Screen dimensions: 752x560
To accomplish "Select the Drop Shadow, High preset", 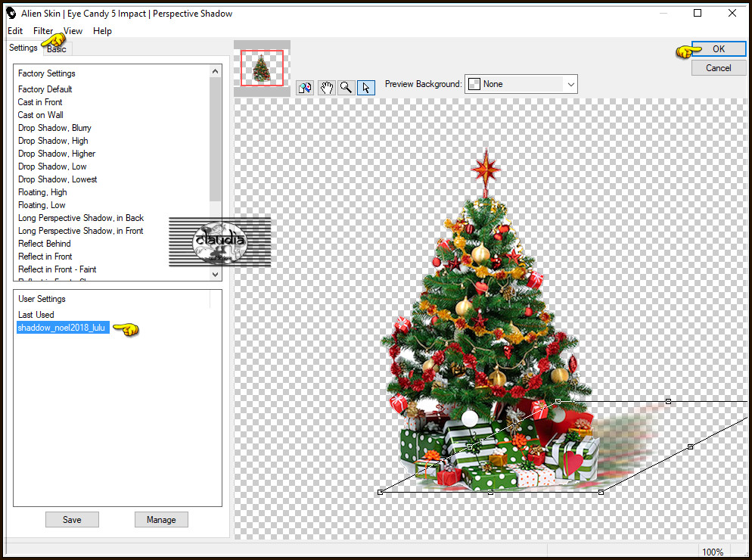I will pos(53,141).
